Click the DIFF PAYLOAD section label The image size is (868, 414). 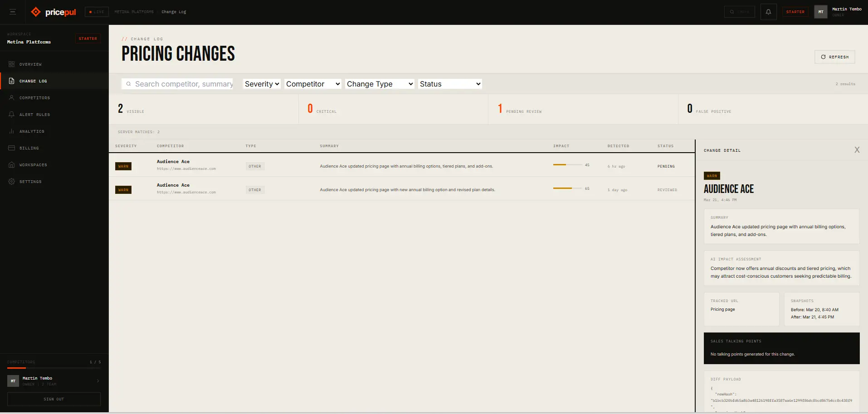726,379
